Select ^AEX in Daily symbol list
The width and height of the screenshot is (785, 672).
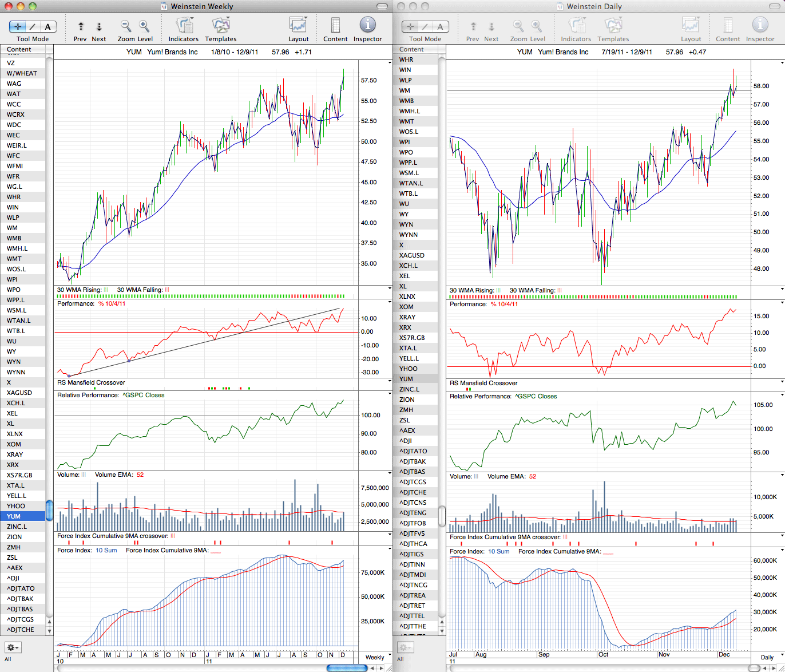[x=415, y=430]
